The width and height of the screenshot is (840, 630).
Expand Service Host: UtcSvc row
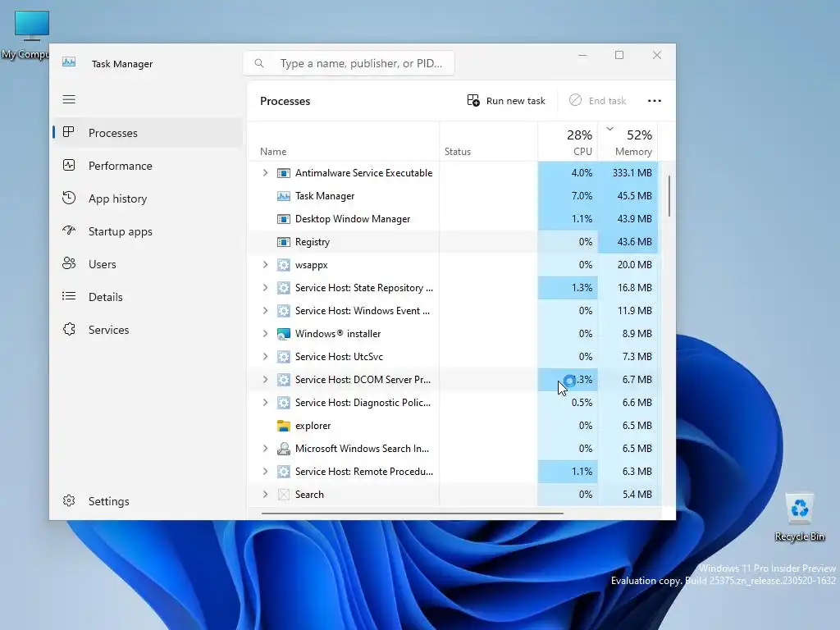pyautogui.click(x=265, y=357)
